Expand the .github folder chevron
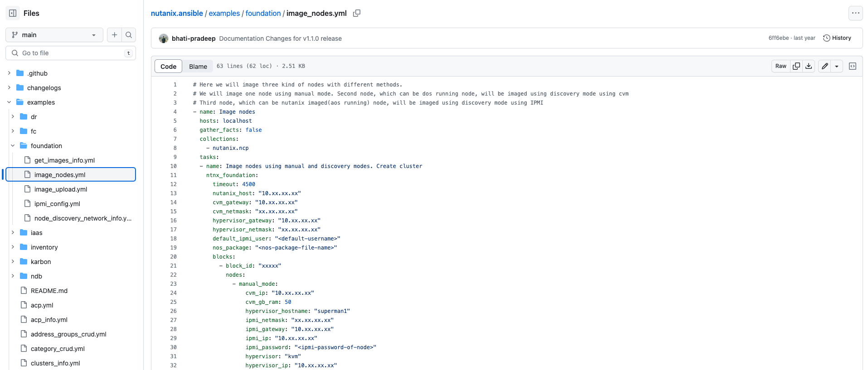Image resolution: width=868 pixels, height=370 pixels. tap(9, 73)
